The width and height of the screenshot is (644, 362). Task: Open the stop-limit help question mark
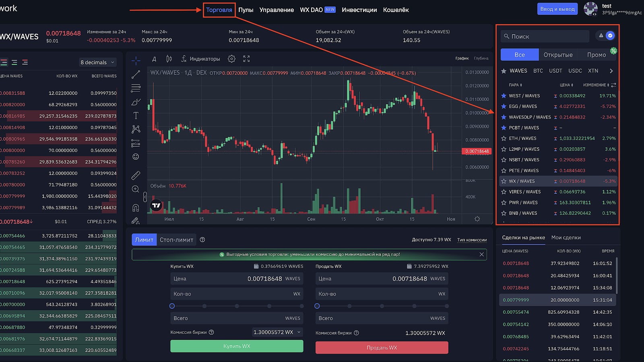pos(202,240)
